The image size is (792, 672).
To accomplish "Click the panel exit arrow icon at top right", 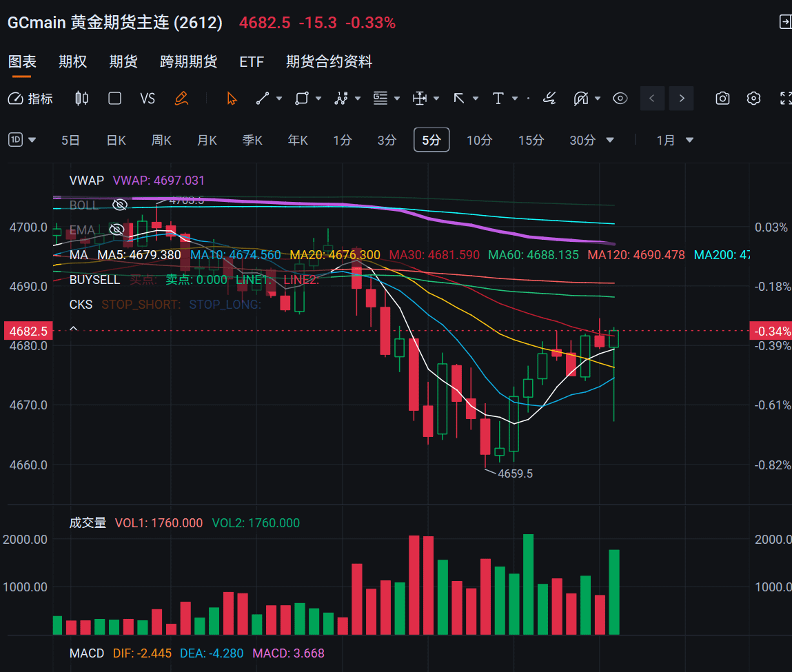I will pyautogui.click(x=785, y=22).
